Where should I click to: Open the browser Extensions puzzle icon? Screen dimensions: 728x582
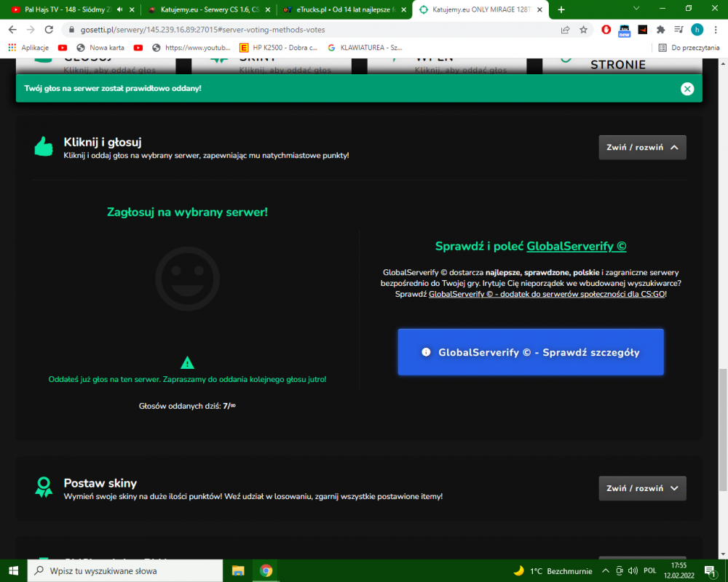[x=660, y=30]
